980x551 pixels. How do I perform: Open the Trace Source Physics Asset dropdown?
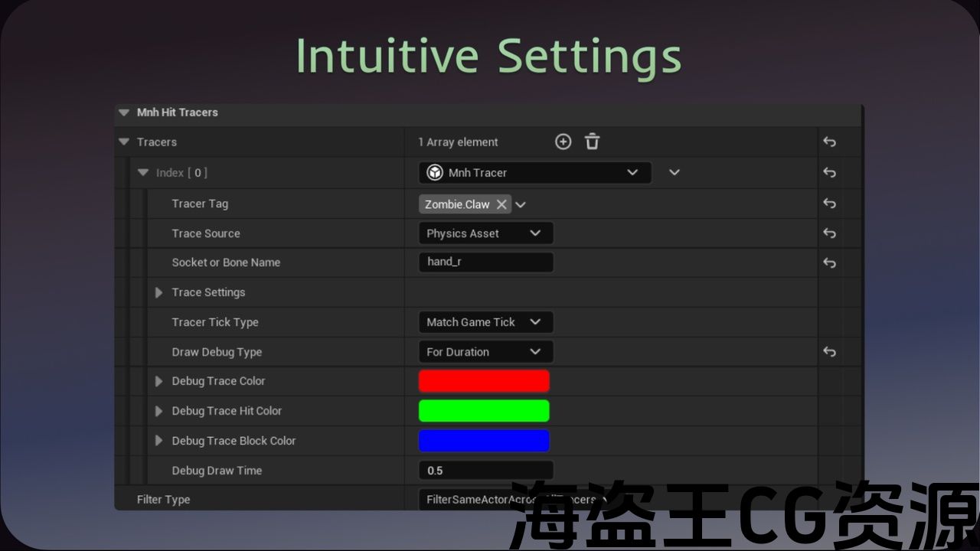tap(485, 233)
